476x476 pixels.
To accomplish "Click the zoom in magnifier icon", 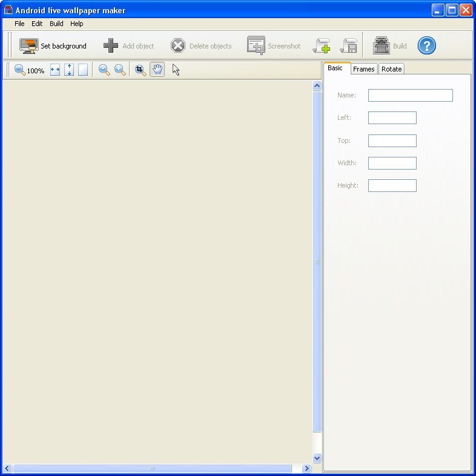I will [x=120, y=70].
